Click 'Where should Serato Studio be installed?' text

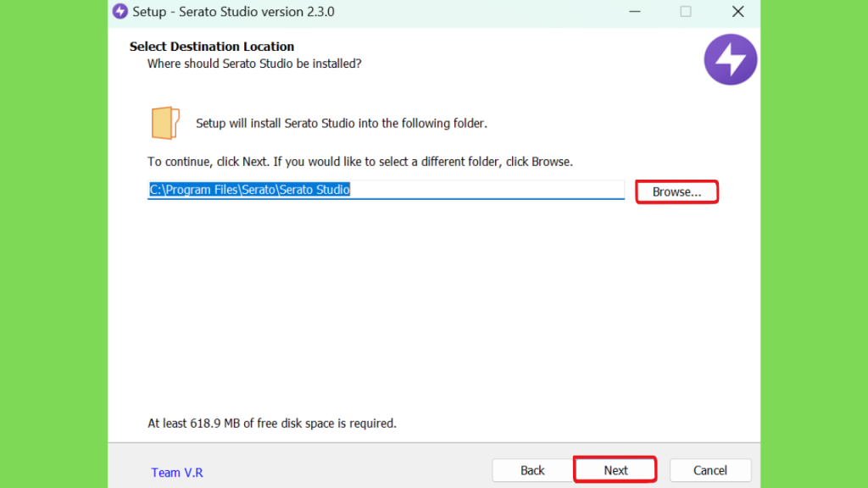click(254, 64)
